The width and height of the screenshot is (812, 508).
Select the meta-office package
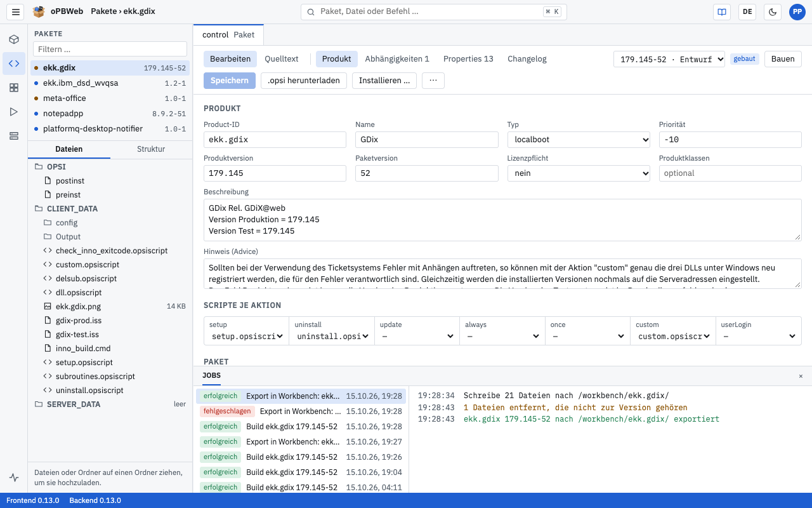click(110, 98)
